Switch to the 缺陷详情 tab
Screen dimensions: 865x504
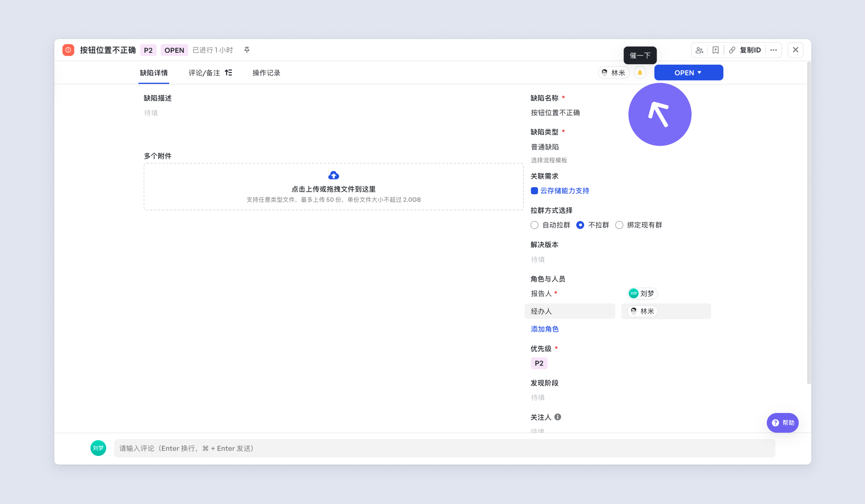point(154,73)
